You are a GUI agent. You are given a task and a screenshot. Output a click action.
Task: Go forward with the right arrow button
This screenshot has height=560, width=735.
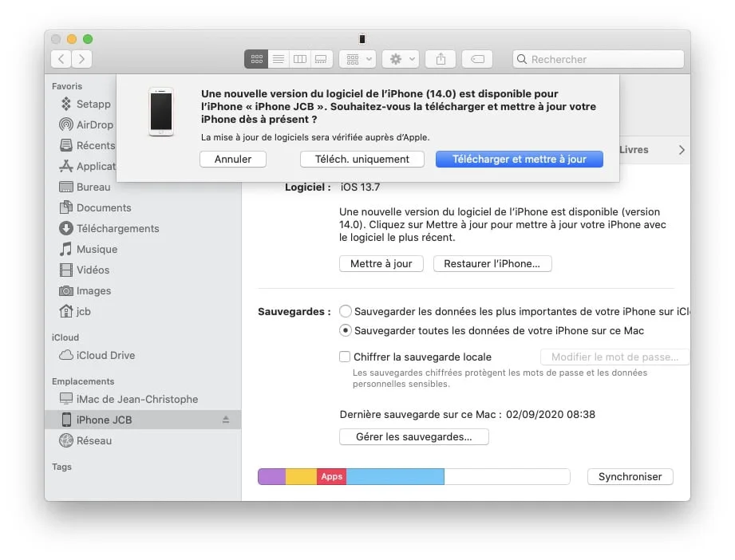(81, 59)
